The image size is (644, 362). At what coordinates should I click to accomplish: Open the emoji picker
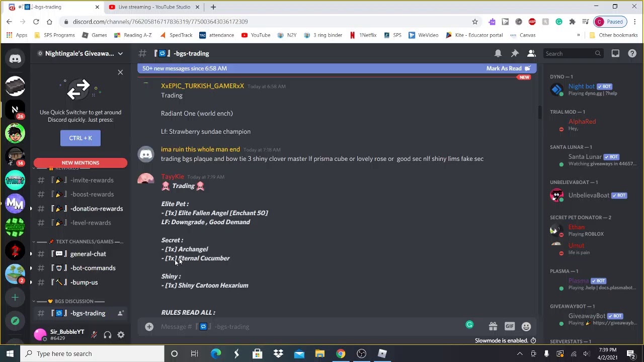coord(526,326)
